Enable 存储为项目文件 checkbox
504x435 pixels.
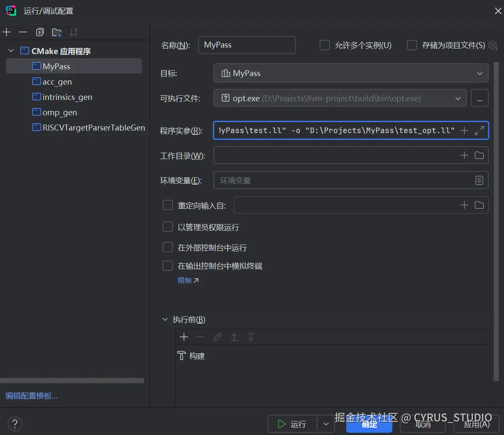[x=412, y=45]
